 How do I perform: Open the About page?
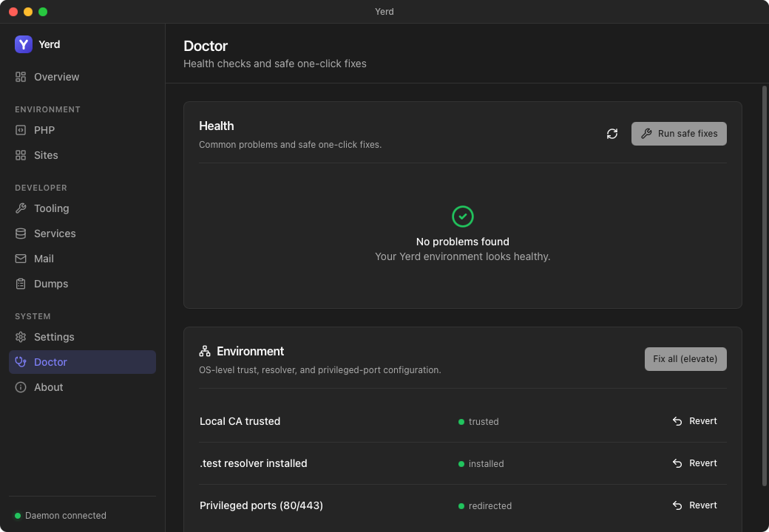82,387
